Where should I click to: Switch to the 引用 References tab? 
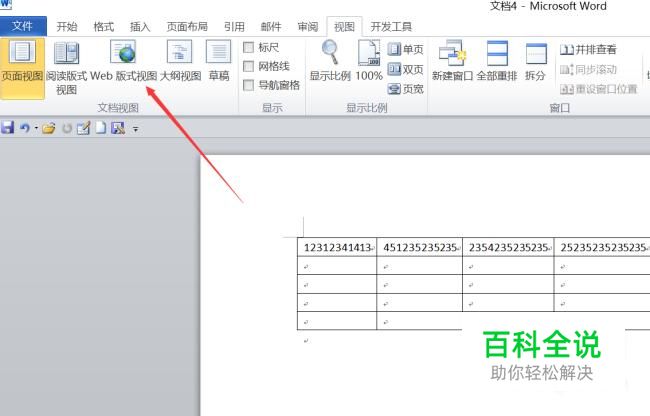234,27
